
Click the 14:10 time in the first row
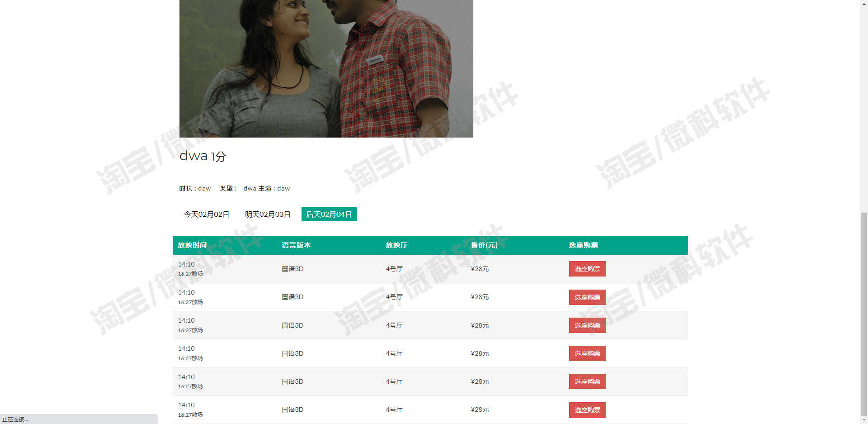tap(186, 264)
